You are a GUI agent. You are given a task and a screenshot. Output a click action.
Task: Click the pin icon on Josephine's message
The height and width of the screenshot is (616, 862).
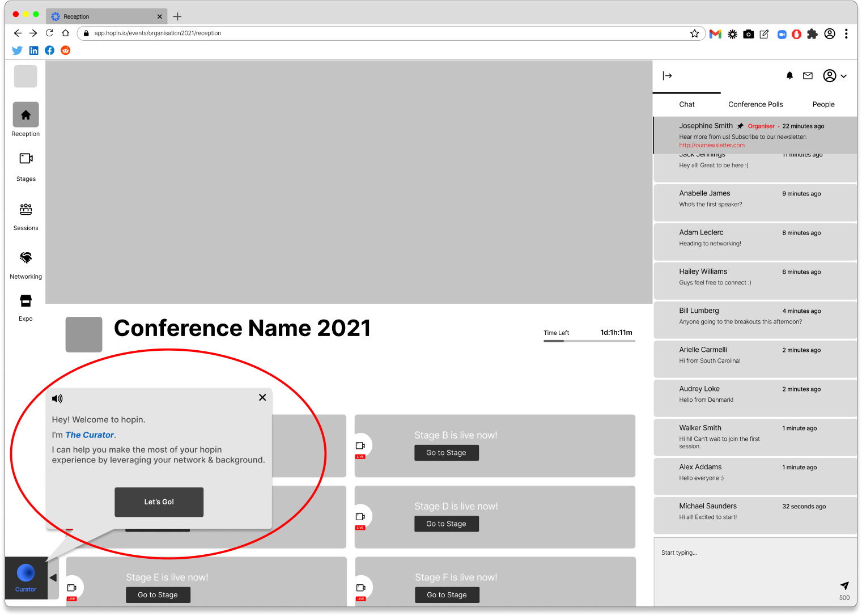point(740,126)
